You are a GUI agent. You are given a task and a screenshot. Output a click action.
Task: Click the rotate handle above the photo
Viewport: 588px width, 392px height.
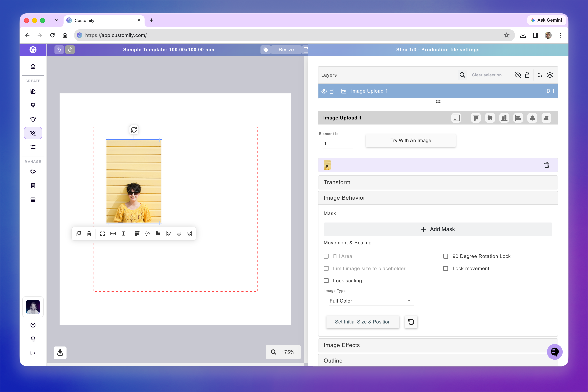point(134,130)
